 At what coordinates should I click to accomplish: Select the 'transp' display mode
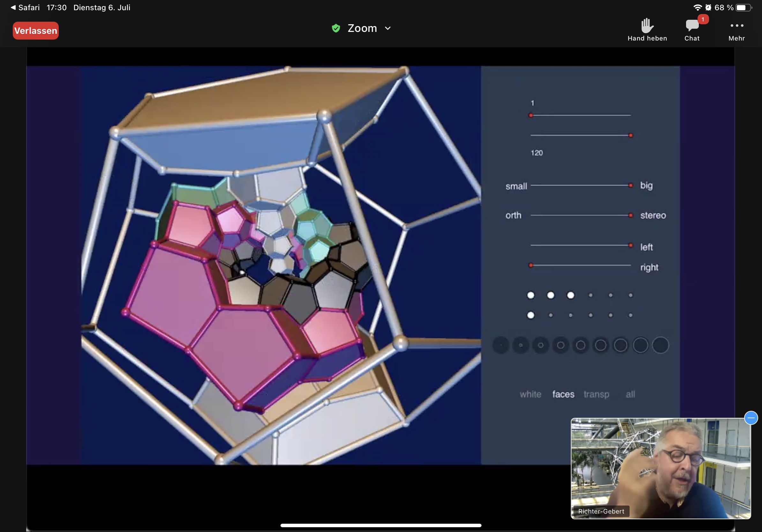pyautogui.click(x=596, y=394)
